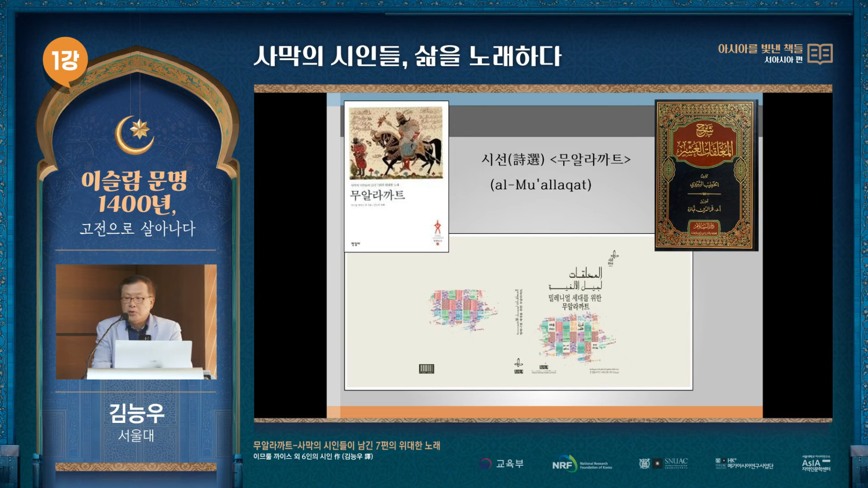This screenshot has height=488, width=868.
Task: Click the 교육부 ministry logo
Action: click(x=502, y=463)
